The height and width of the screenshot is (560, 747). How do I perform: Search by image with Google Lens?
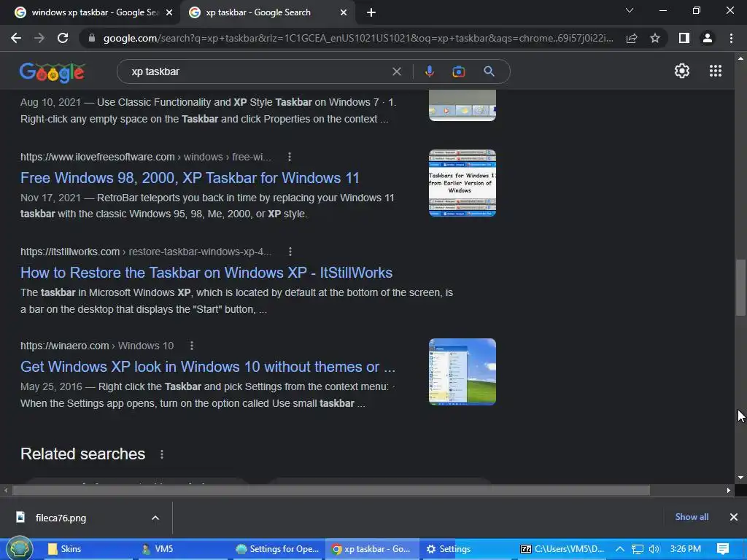click(459, 71)
